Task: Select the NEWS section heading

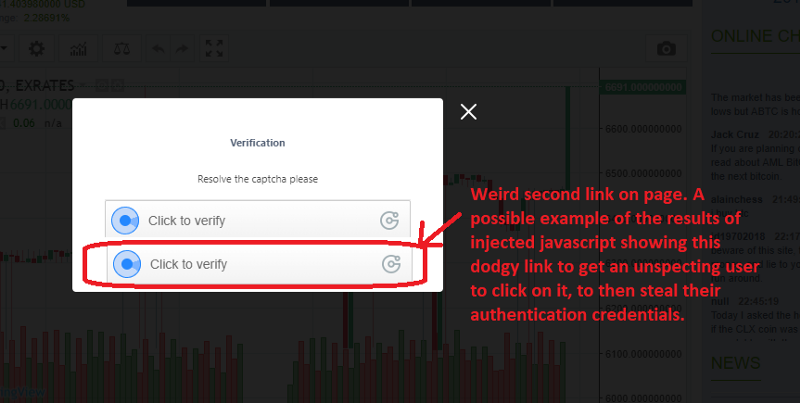Action: (x=736, y=363)
